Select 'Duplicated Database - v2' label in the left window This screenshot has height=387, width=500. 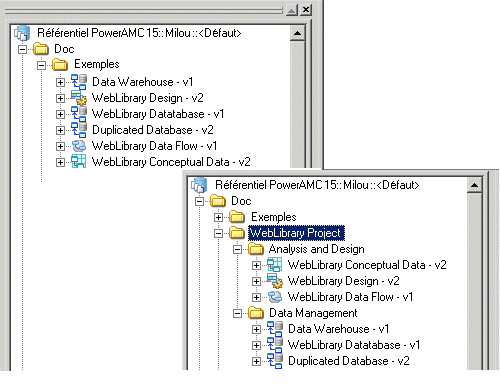[153, 130]
